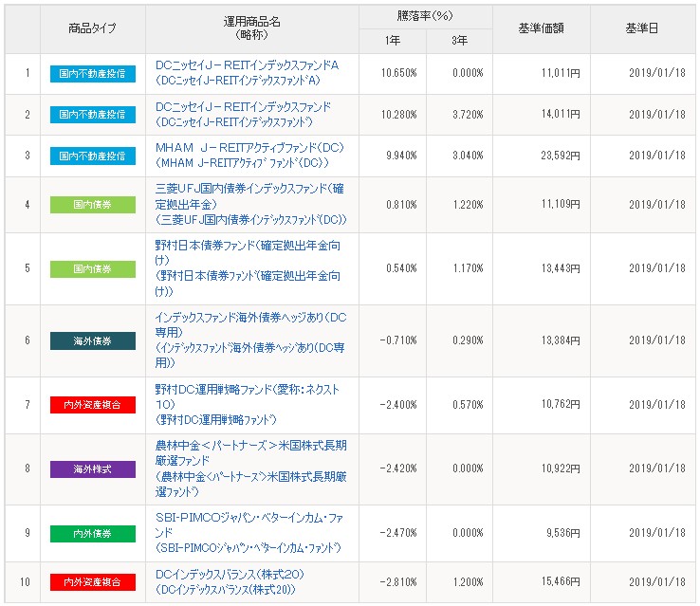Select the 9,536円 price cell

[x=542, y=533]
